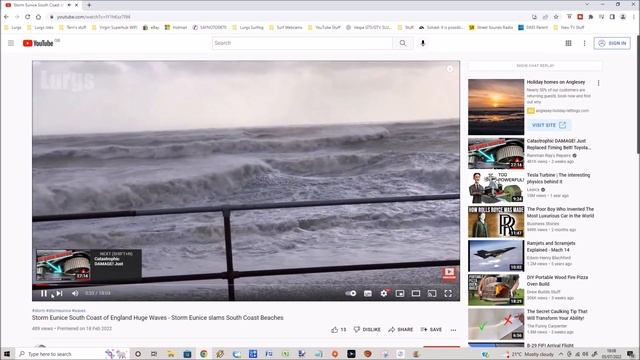Skip to next video using player next button
Image resolution: width=640 pixels, height=360 pixels.
[60, 293]
